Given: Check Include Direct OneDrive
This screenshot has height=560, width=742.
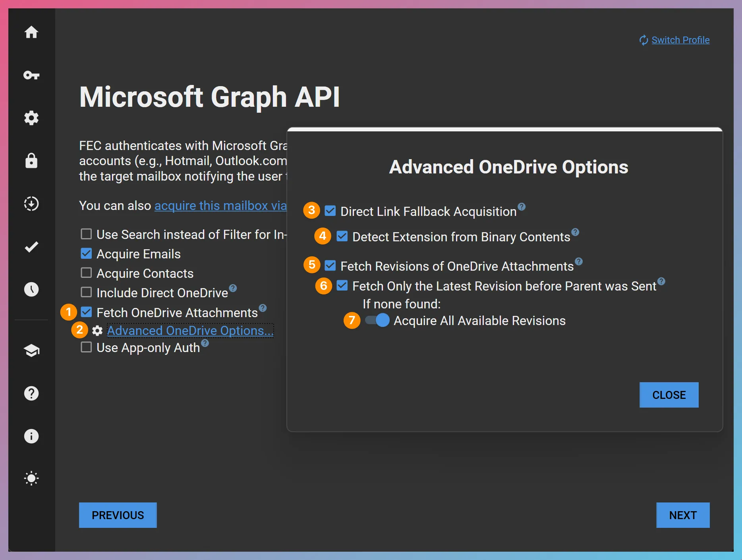Looking at the screenshot, I should pos(86,293).
